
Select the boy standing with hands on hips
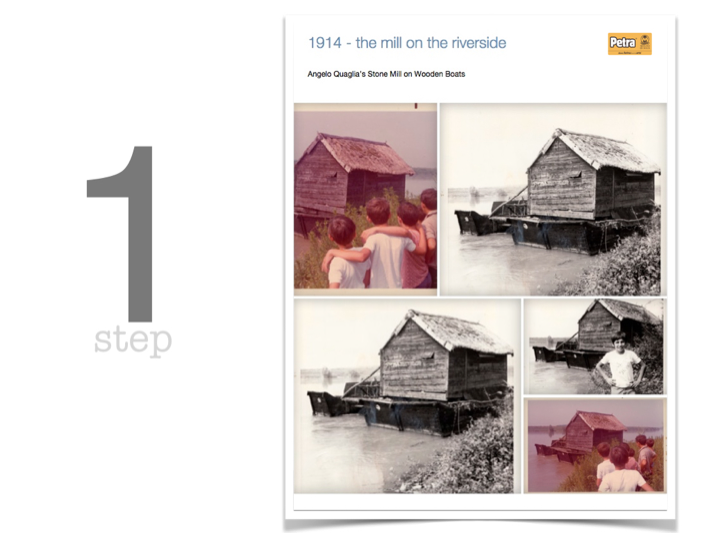621,362
